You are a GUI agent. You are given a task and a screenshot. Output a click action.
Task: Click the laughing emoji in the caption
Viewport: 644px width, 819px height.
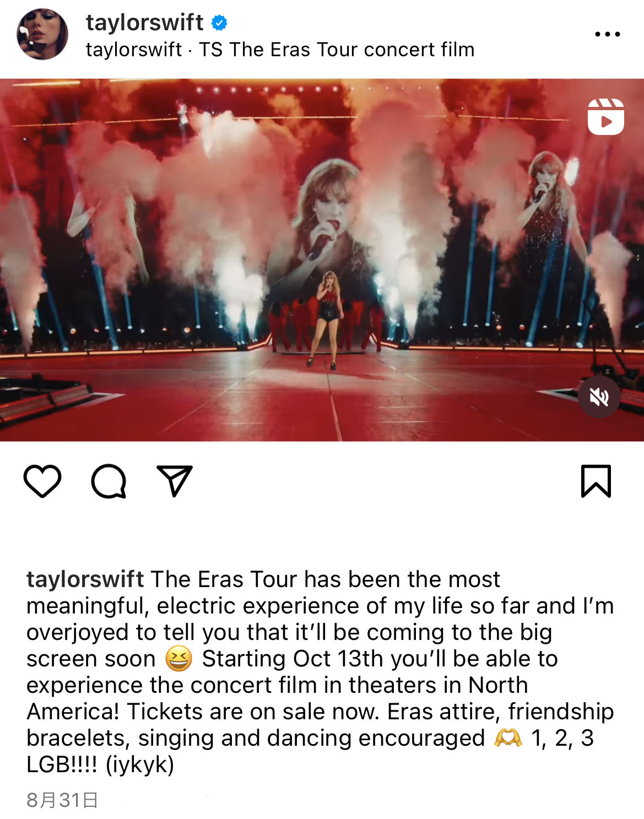178,659
